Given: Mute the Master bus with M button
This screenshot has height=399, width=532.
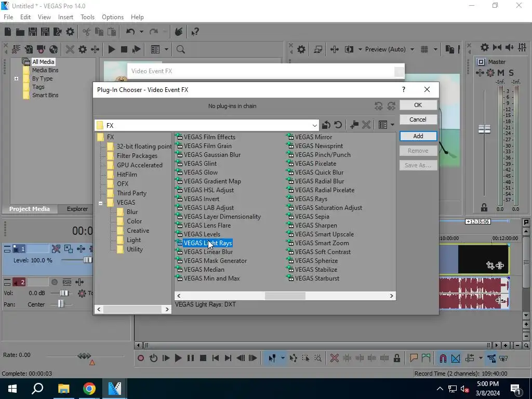Looking at the screenshot, I should (x=501, y=73).
